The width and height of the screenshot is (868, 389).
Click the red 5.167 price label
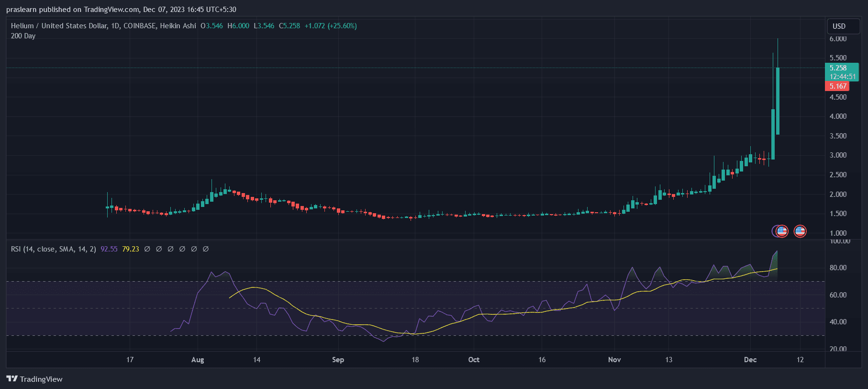tap(837, 86)
